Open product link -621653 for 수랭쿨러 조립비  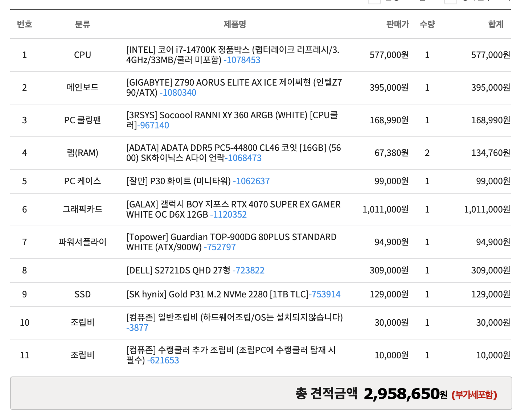(x=163, y=361)
